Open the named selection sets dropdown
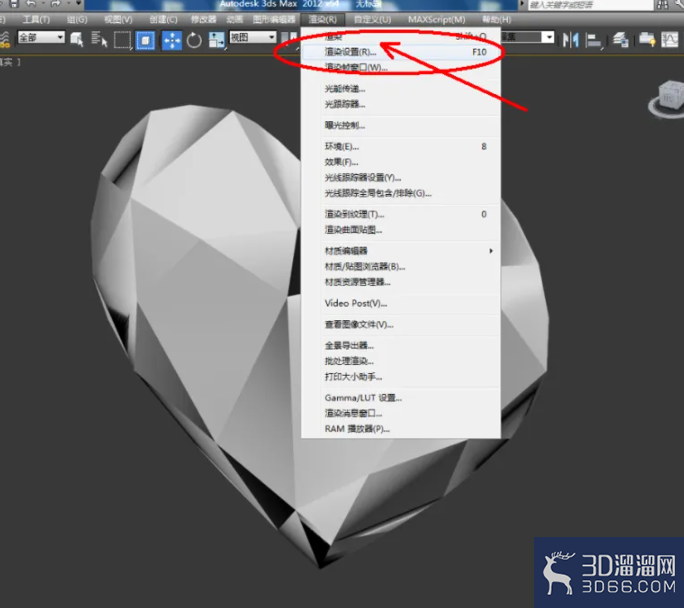 click(527, 37)
